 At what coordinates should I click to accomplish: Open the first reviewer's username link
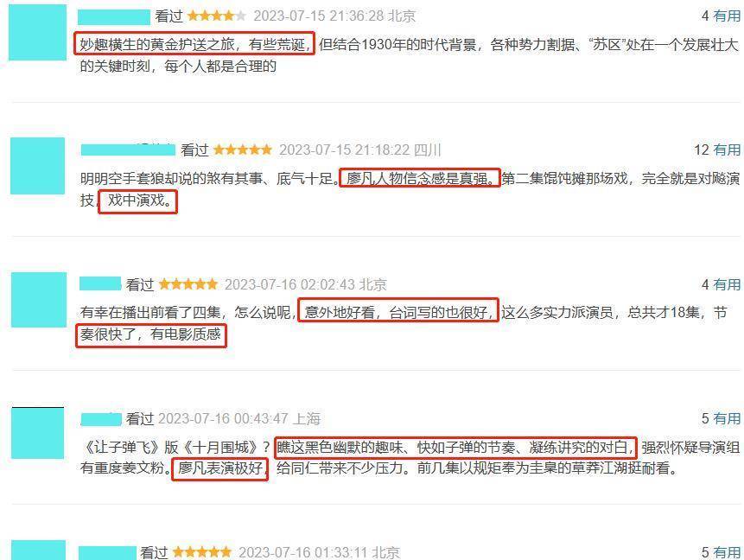[114, 16]
